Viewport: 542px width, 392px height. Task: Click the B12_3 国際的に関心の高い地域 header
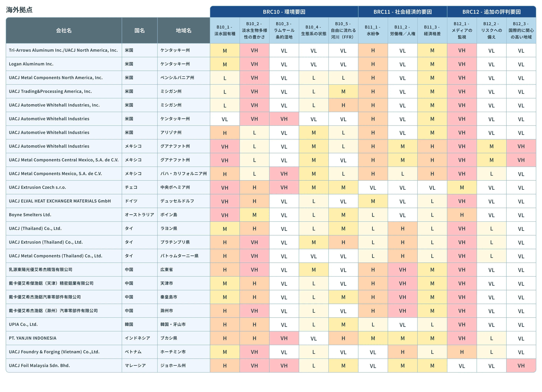point(521,30)
